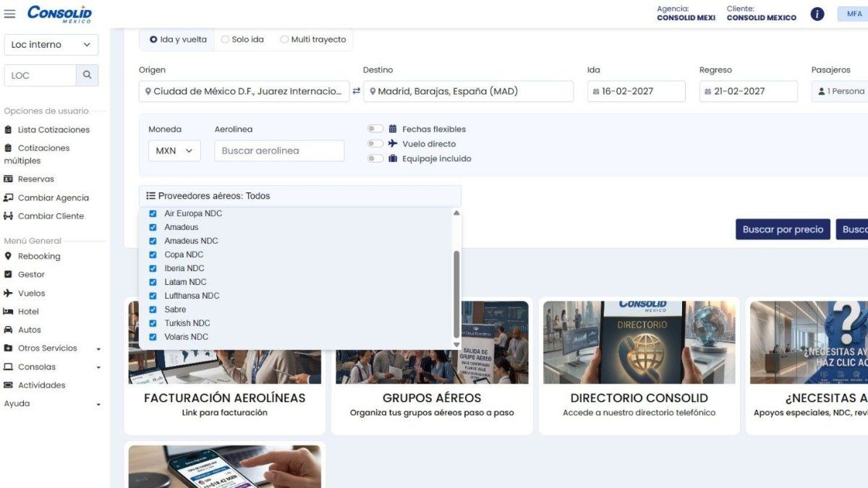This screenshot has width=868, height=488.
Task: Click the Reservas icon in sidebar
Action: [x=9, y=179]
